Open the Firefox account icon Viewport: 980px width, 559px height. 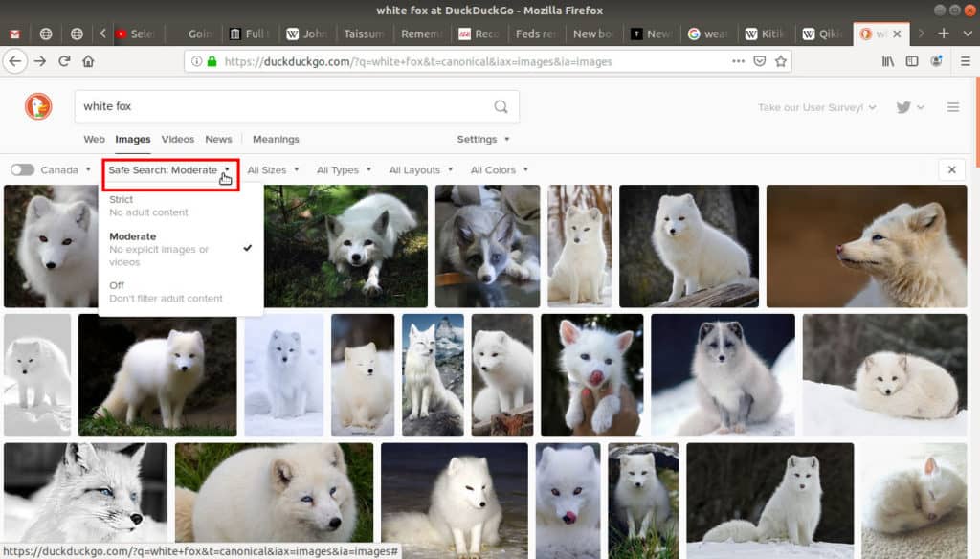(x=936, y=61)
